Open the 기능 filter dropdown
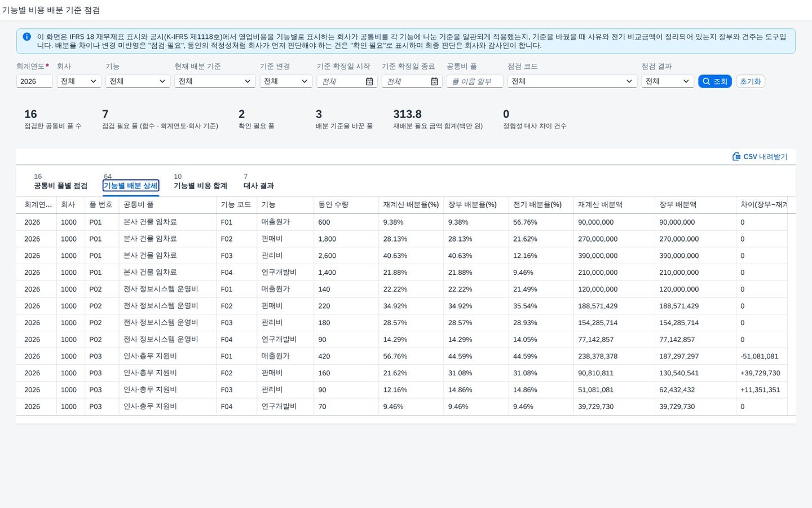The image size is (812, 508). [138, 81]
